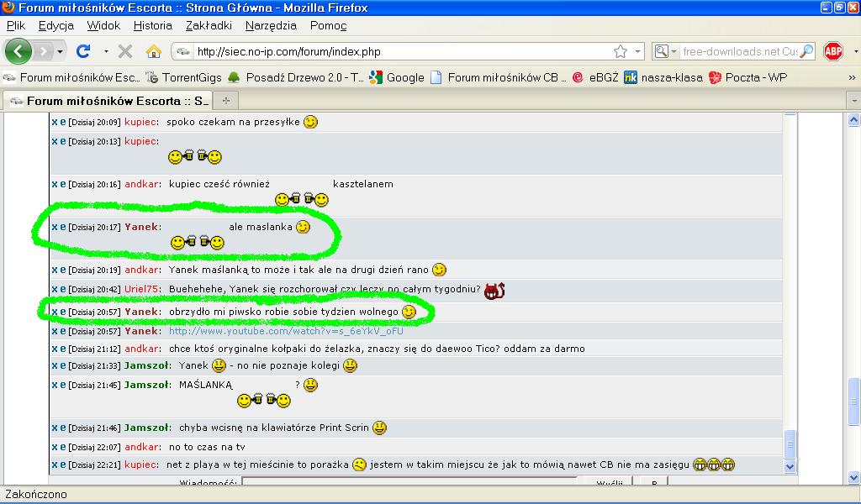Reload the current page

83,51
